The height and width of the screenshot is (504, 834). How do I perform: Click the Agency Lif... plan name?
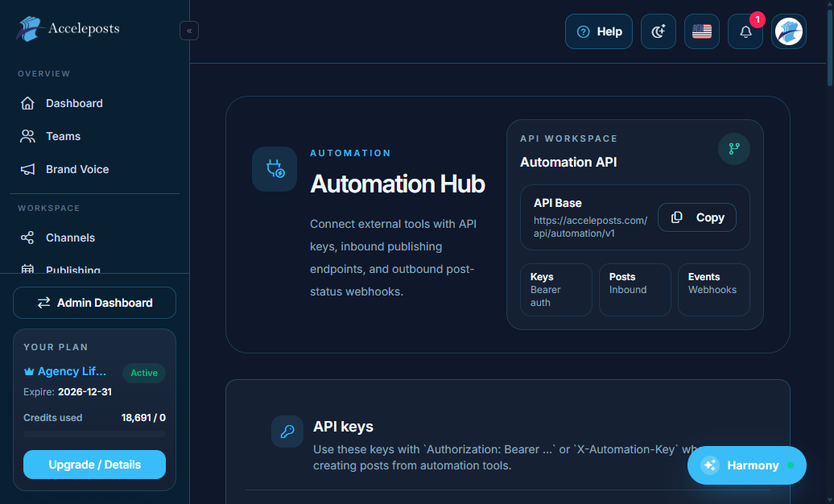[x=72, y=371]
